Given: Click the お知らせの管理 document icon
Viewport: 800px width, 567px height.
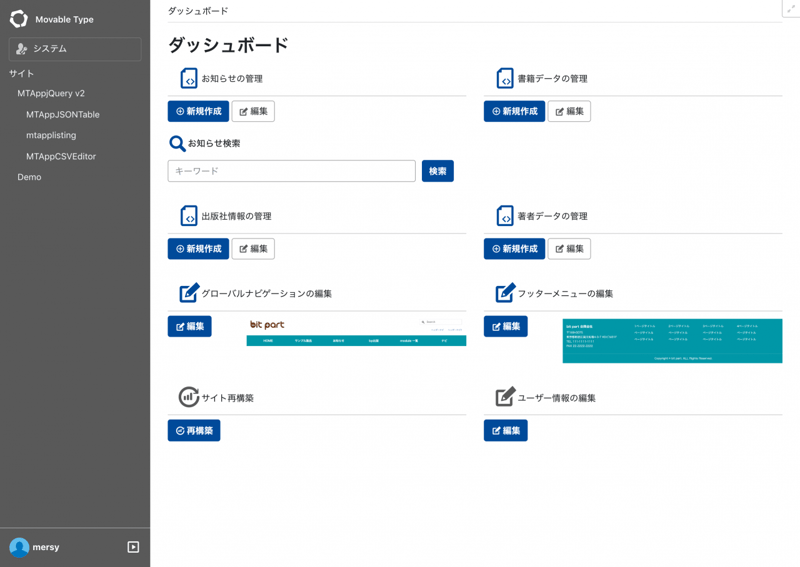Looking at the screenshot, I should click(189, 78).
